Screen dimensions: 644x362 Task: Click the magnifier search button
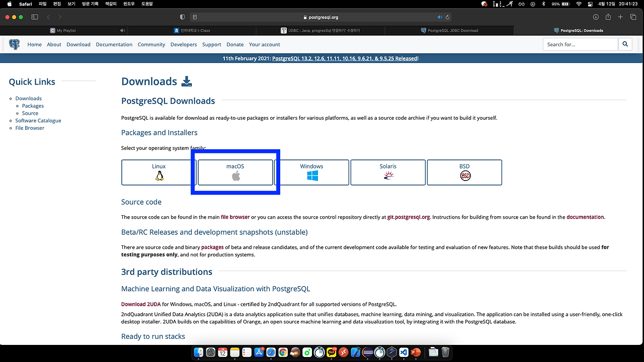(x=625, y=44)
